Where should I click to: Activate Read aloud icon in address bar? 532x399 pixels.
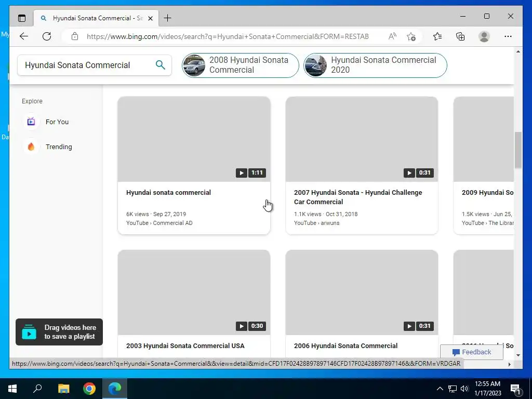click(x=392, y=36)
